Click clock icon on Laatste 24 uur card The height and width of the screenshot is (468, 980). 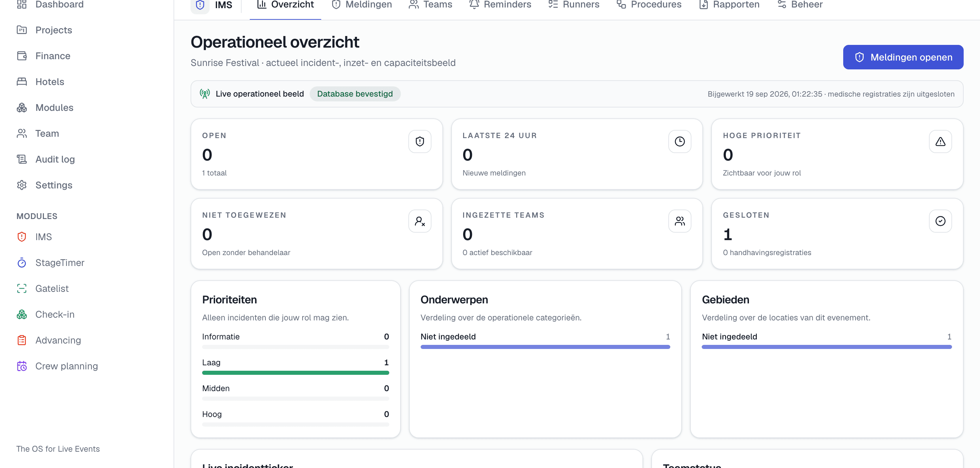click(x=680, y=141)
